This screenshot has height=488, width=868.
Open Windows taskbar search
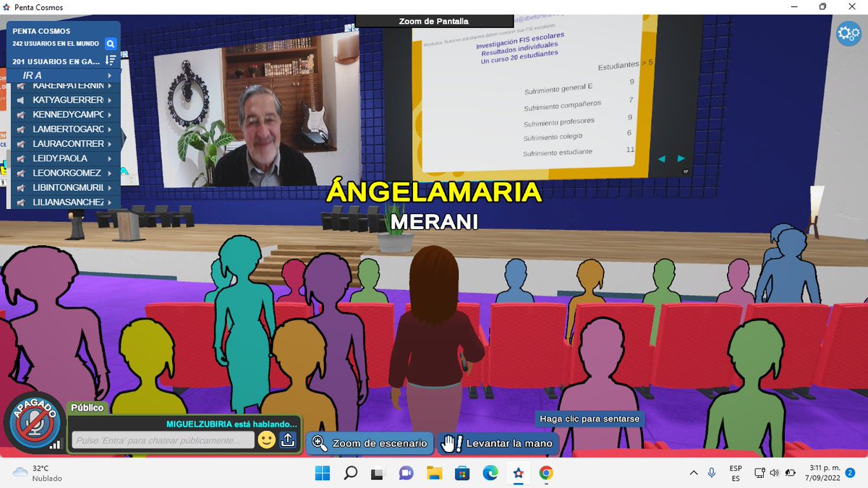(350, 474)
